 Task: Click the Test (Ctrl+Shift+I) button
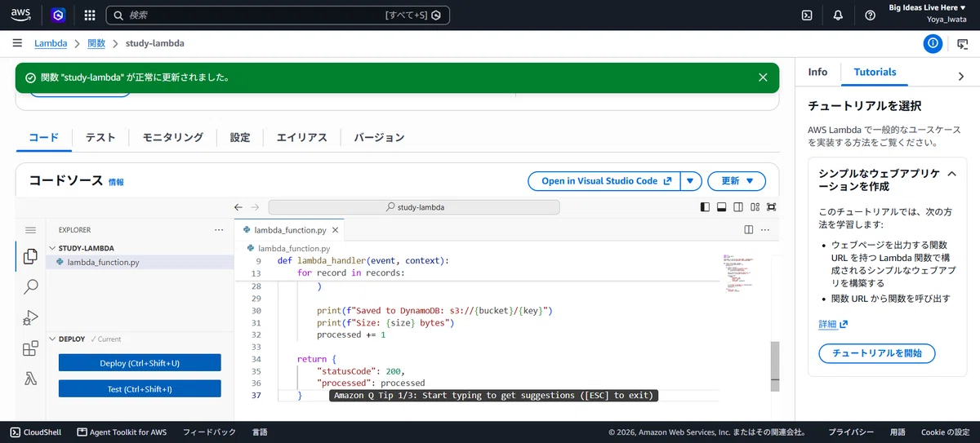click(x=140, y=389)
